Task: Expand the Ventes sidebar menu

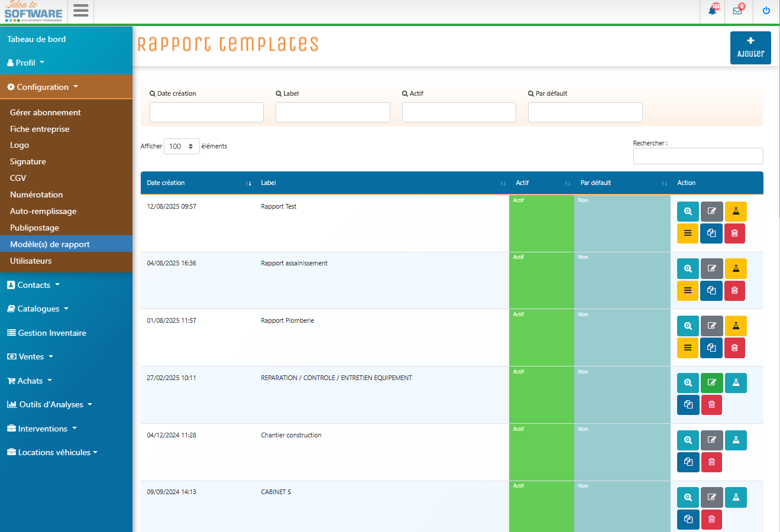Action: pos(31,357)
